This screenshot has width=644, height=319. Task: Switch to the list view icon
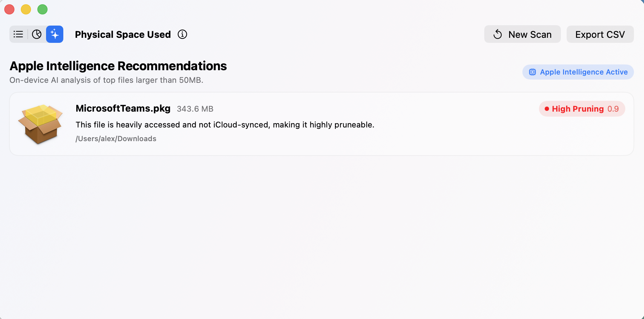[18, 34]
